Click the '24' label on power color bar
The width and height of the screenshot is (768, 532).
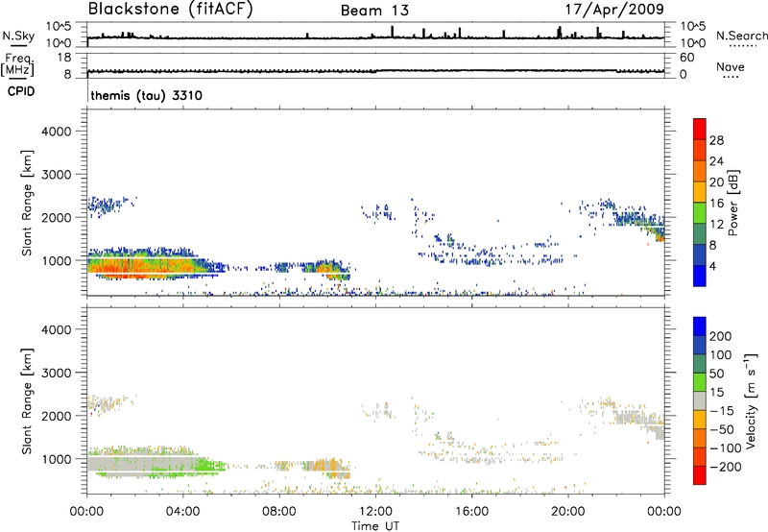(716, 161)
